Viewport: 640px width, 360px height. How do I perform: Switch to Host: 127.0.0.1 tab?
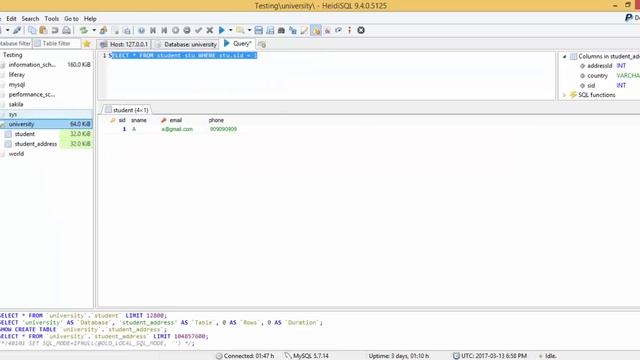point(124,44)
